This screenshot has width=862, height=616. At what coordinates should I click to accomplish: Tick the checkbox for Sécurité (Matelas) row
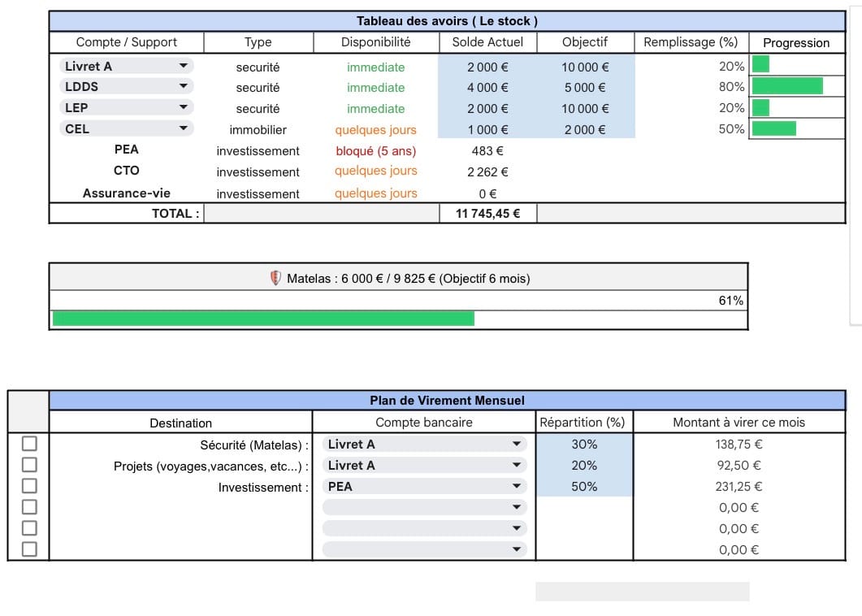pos(29,444)
